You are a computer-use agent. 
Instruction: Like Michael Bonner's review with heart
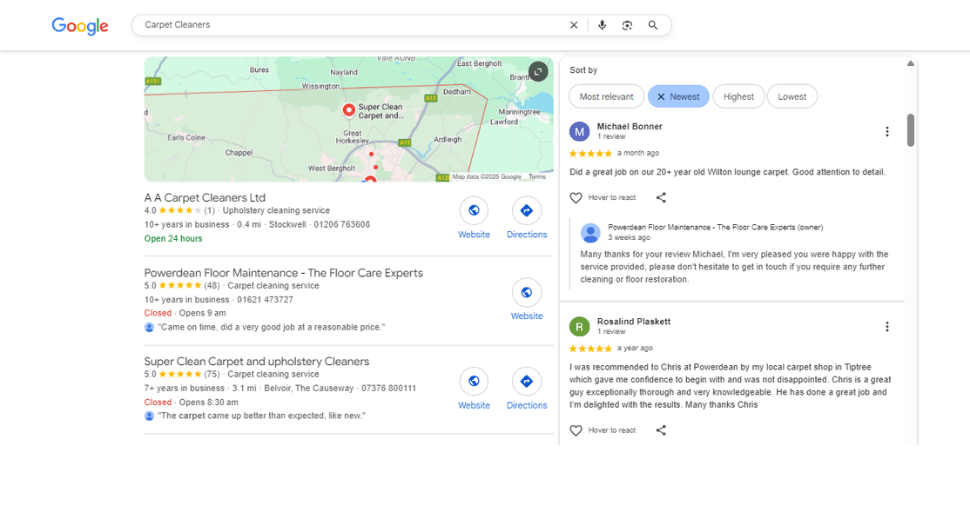[576, 198]
